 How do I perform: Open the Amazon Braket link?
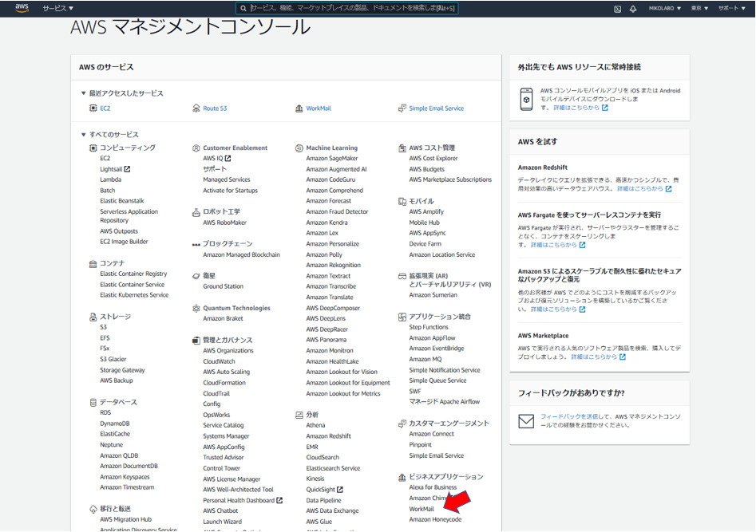coord(223,318)
